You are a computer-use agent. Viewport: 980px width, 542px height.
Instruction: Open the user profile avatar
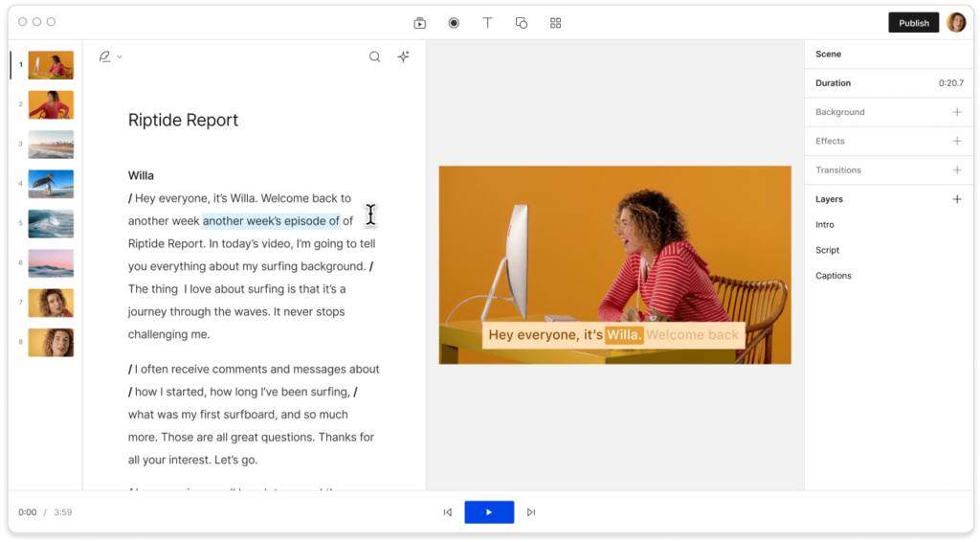(956, 23)
